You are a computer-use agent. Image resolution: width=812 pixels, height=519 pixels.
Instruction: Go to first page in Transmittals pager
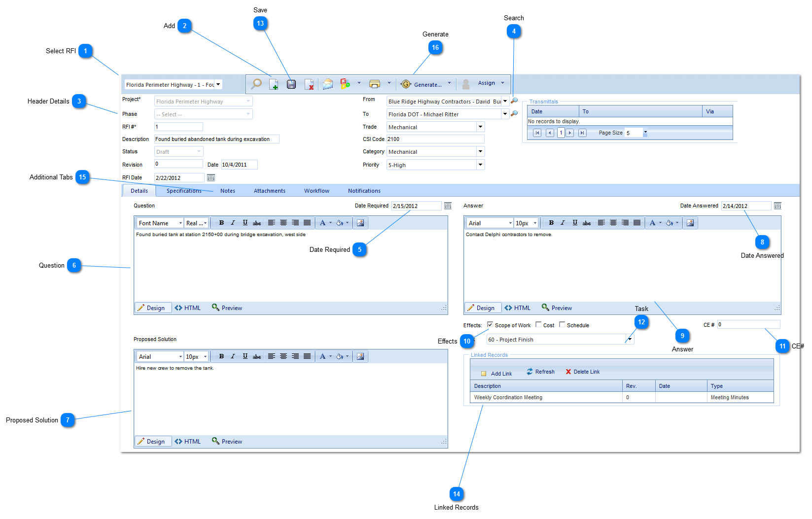pos(537,133)
